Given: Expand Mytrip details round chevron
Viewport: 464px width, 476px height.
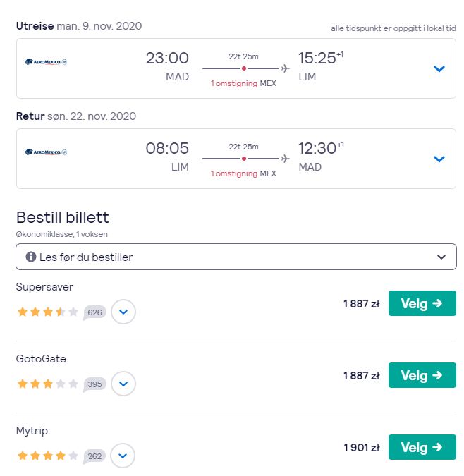Looking at the screenshot, I should coord(123,456).
